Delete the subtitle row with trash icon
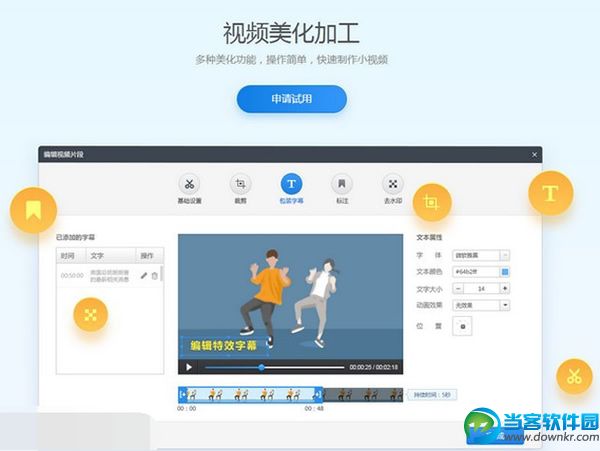 155,275
